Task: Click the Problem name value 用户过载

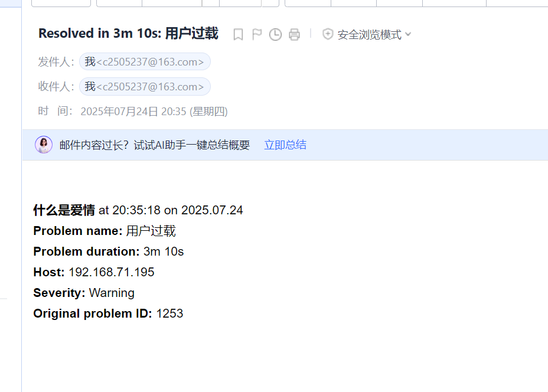Action: tap(151, 231)
